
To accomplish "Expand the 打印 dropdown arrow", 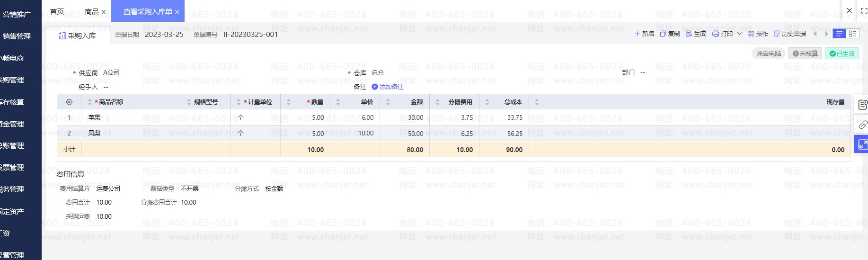I will click(x=740, y=34).
